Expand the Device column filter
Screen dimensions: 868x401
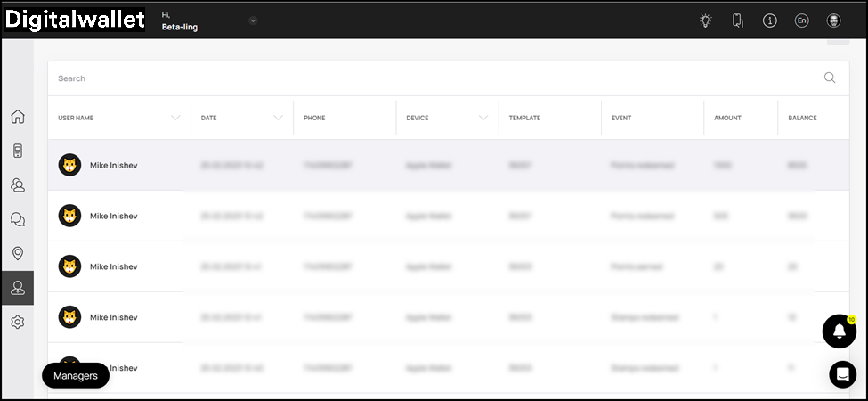click(x=483, y=118)
